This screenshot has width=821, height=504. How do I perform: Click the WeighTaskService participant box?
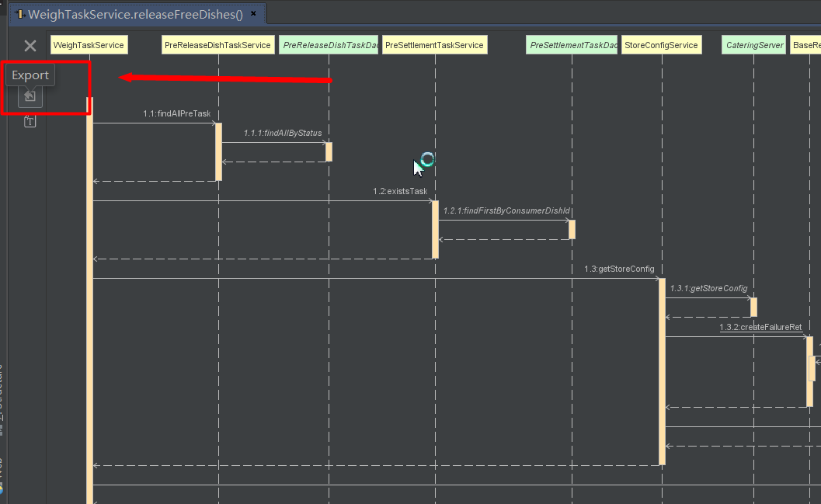pos(89,44)
